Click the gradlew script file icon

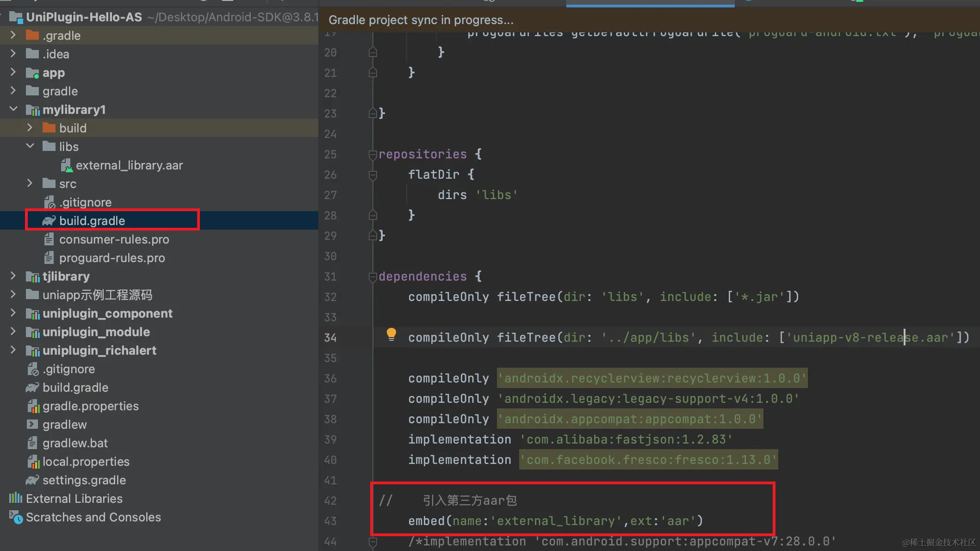pos(32,425)
